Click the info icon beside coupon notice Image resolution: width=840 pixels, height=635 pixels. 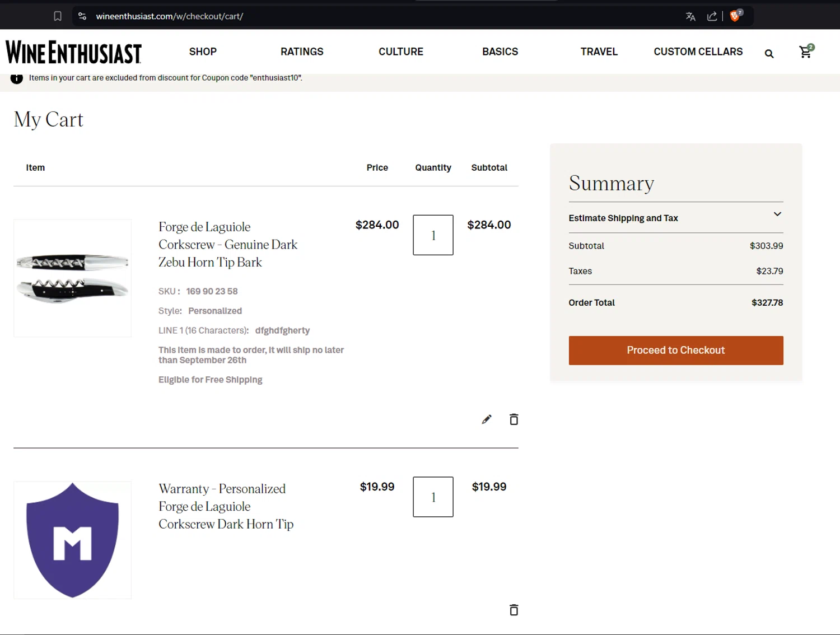point(17,78)
